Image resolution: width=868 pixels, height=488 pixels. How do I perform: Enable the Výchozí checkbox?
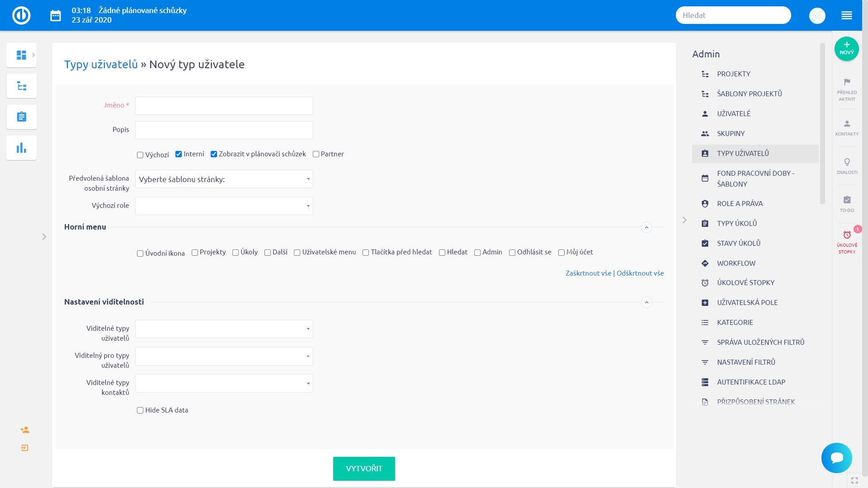(140, 155)
